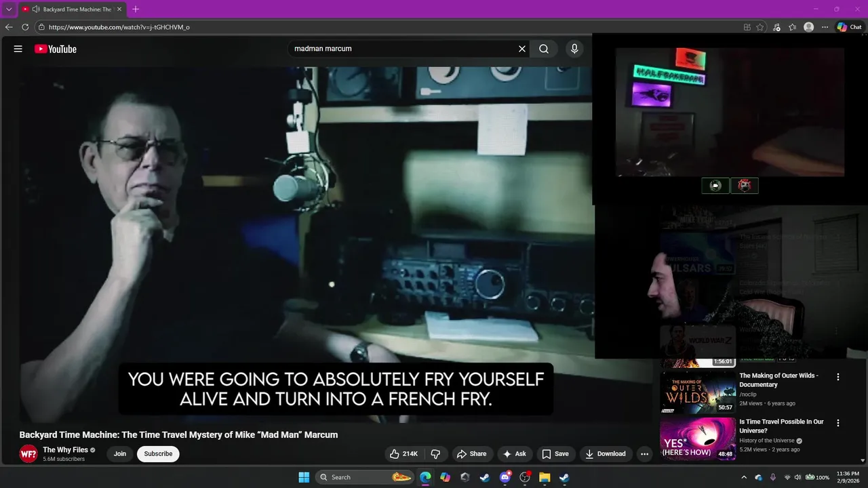Open more actions menu under the video

(x=645, y=454)
